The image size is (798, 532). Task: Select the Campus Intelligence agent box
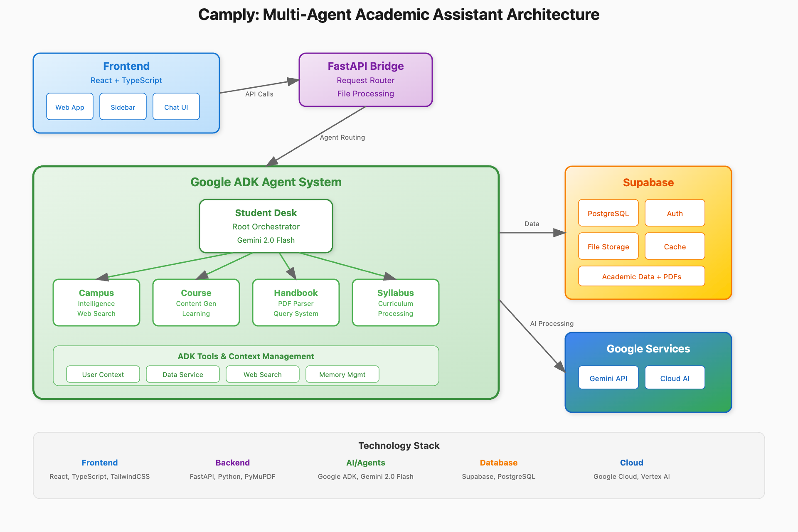[96, 303]
